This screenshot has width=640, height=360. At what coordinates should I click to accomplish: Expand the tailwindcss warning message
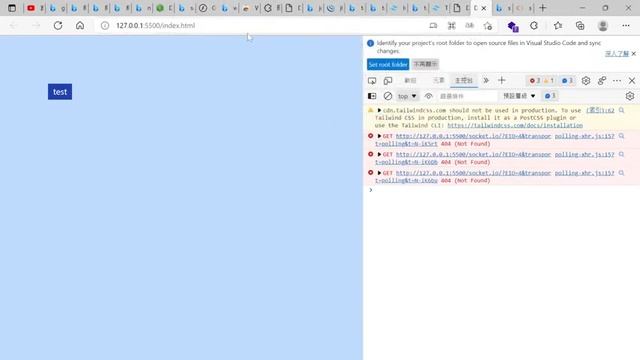pyautogui.click(x=379, y=110)
